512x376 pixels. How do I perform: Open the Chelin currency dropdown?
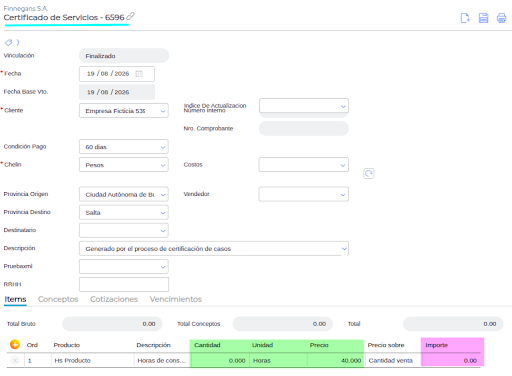[x=124, y=165]
